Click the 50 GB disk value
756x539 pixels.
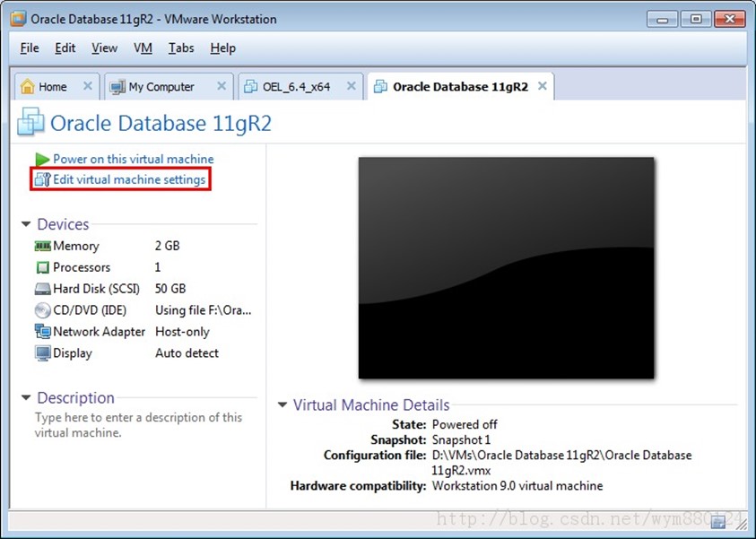click(x=170, y=289)
